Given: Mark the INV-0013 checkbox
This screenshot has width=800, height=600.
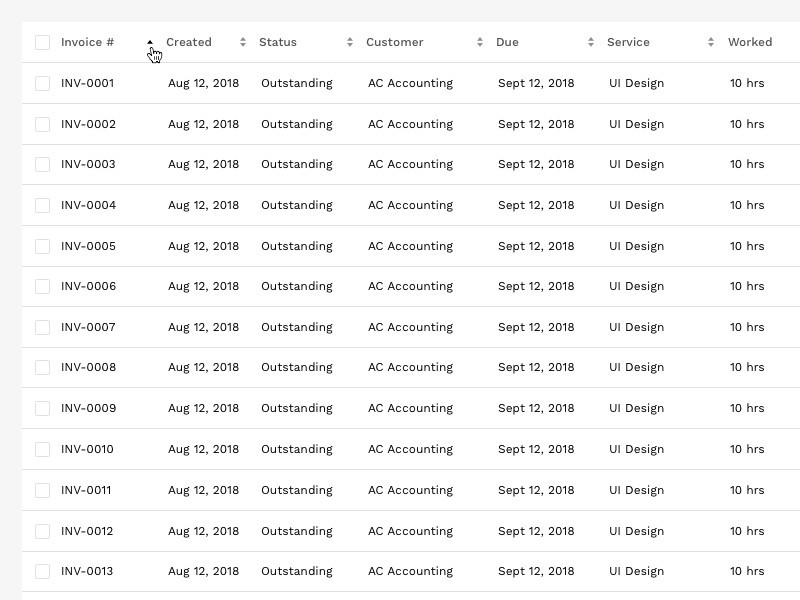Looking at the screenshot, I should 42,571.
